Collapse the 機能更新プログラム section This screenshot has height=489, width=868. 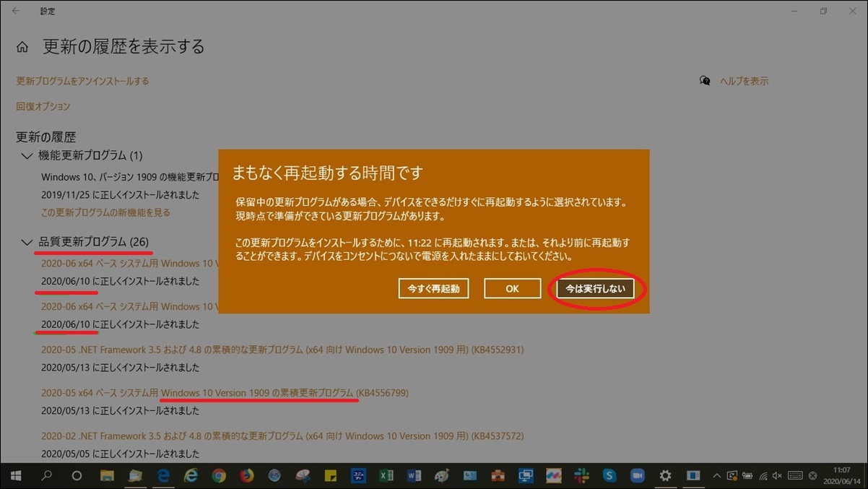coord(27,155)
